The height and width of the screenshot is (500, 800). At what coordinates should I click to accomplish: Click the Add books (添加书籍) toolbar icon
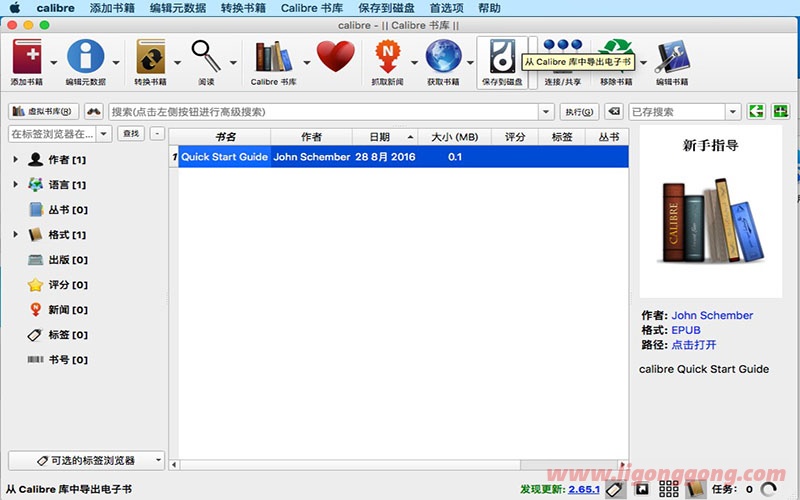coord(27,56)
